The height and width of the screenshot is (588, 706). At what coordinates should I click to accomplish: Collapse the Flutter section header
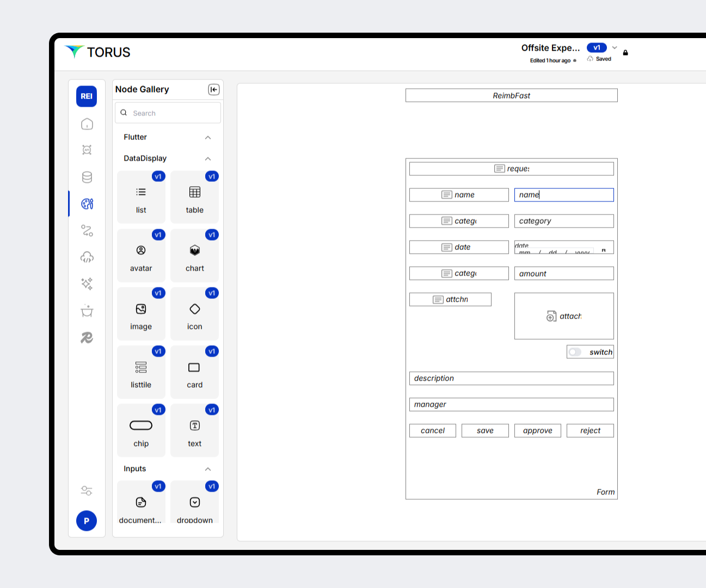[207, 137]
